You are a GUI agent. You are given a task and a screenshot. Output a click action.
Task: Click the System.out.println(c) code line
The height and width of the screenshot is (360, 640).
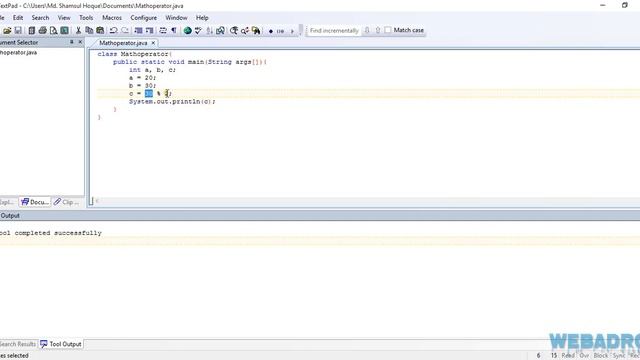[x=172, y=102]
